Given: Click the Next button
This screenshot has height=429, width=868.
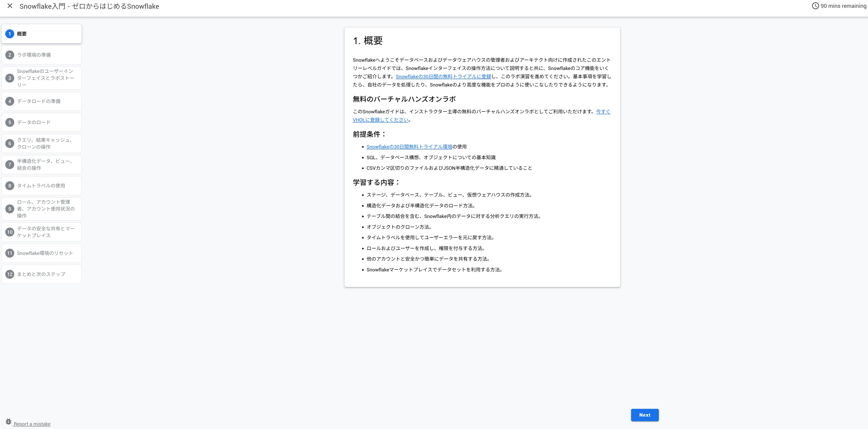Looking at the screenshot, I should click(645, 415).
